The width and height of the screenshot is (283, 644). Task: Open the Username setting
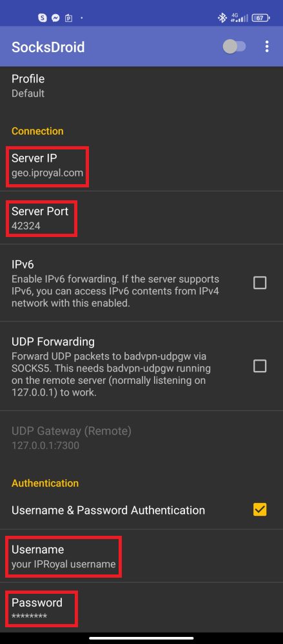[x=142, y=556]
